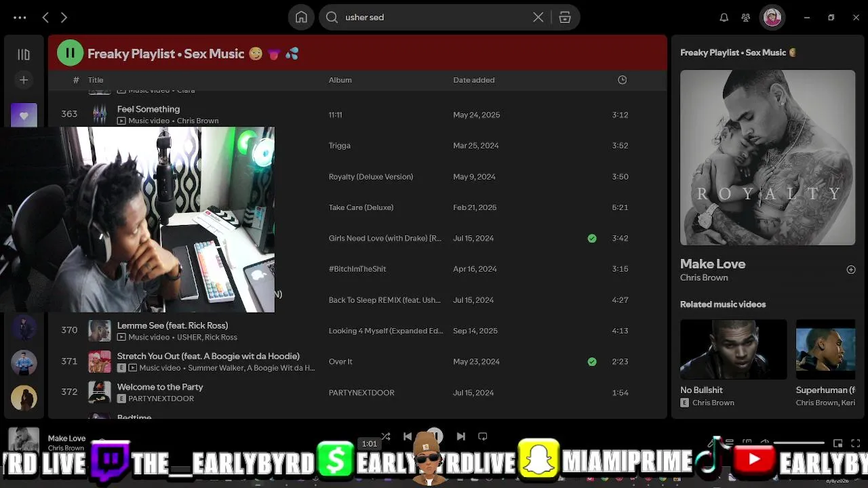Sort by the Title column header
Screen dimensions: 868x488
[96, 80]
